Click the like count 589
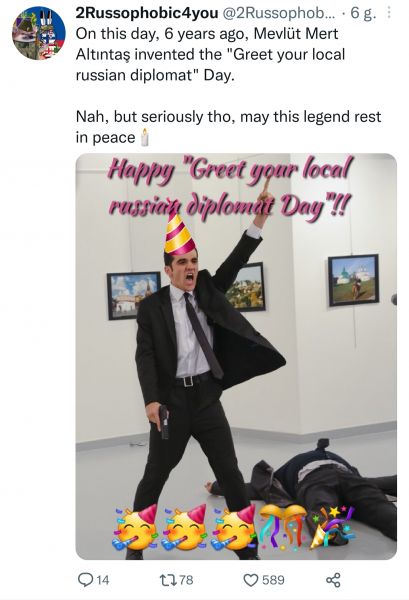Viewport: 409px width, 600px height. point(273,580)
